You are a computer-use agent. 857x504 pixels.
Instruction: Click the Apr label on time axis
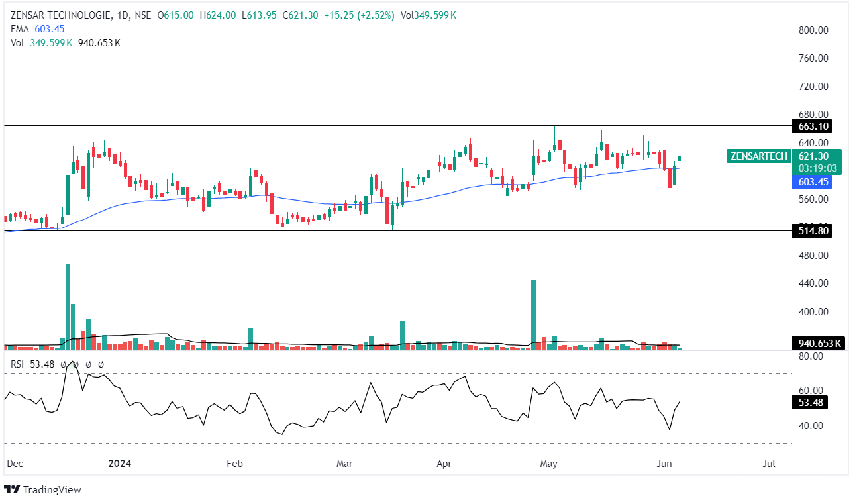pos(444,464)
